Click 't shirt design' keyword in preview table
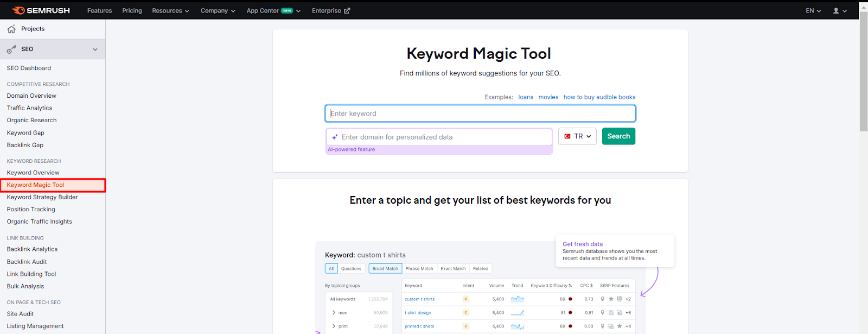Viewport: 868px width, 334px height. 418,313
